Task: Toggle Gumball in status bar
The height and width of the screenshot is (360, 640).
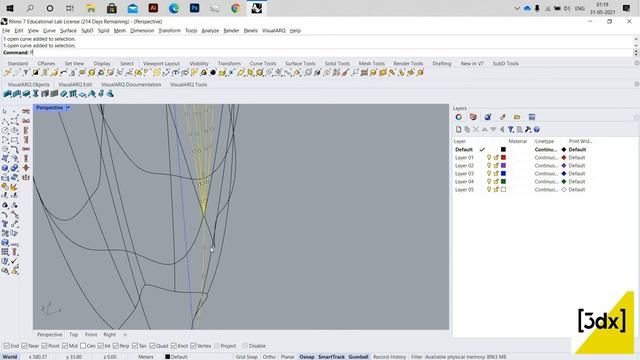Action: 358,357
